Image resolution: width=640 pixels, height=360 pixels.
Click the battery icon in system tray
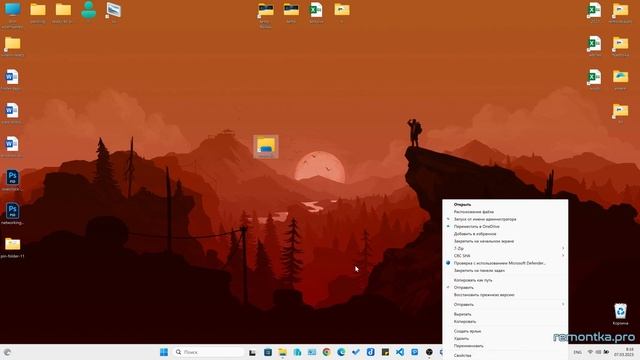click(x=606, y=352)
